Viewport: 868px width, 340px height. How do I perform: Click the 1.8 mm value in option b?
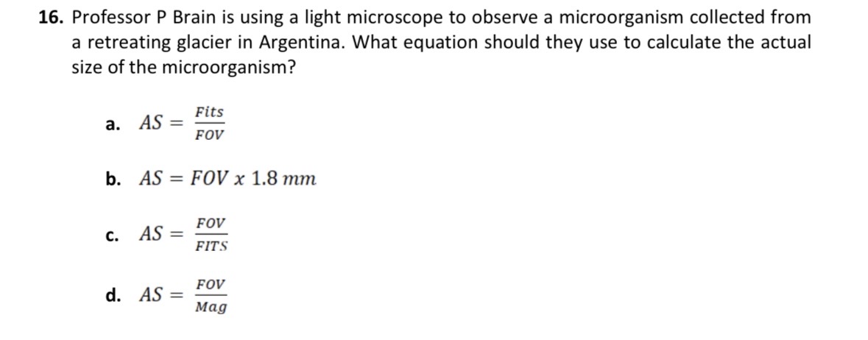pos(284,179)
